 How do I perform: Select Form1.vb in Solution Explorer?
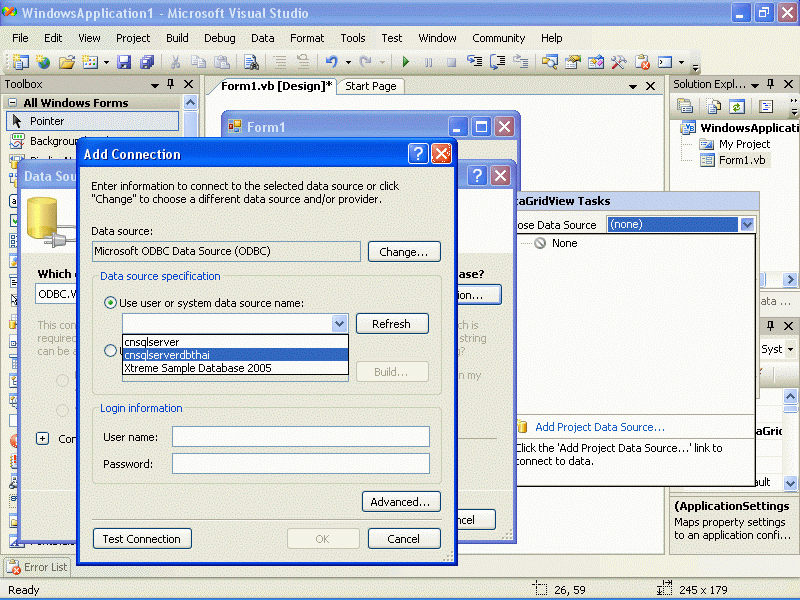pyautogui.click(x=741, y=160)
